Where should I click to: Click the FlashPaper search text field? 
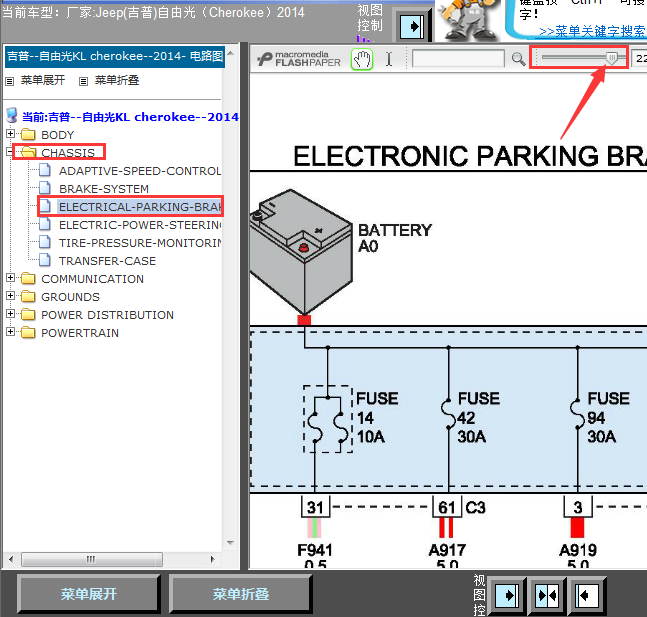click(458, 59)
